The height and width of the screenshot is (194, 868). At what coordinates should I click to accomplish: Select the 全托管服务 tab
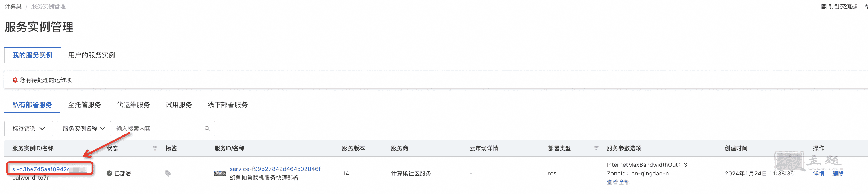tap(84, 105)
